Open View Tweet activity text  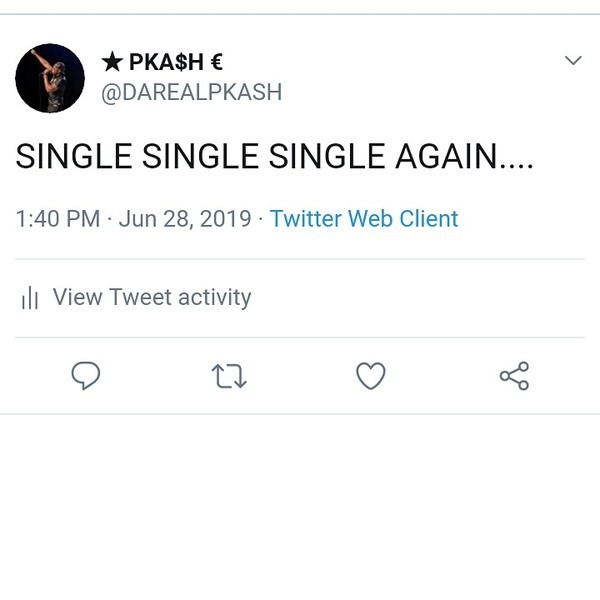[151, 297]
